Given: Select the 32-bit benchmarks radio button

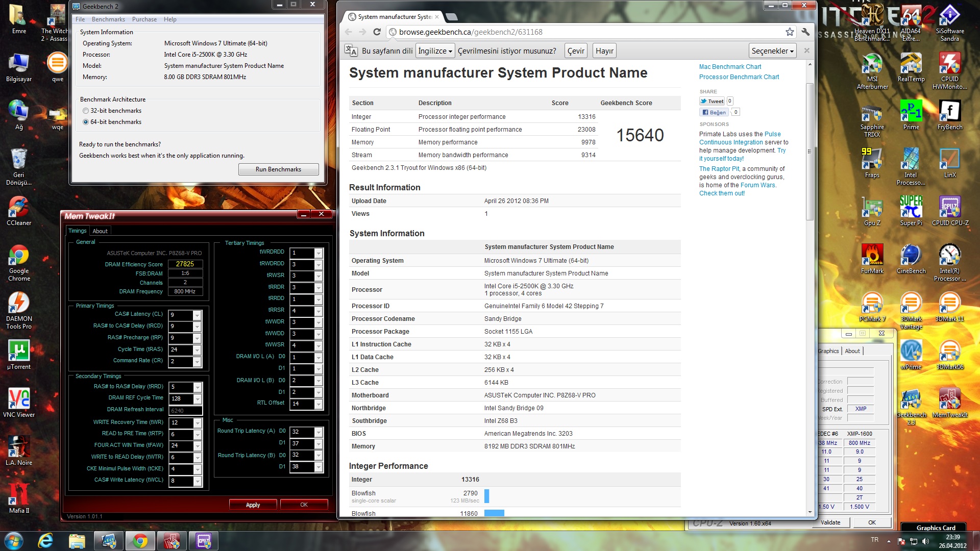Looking at the screenshot, I should [x=86, y=111].
